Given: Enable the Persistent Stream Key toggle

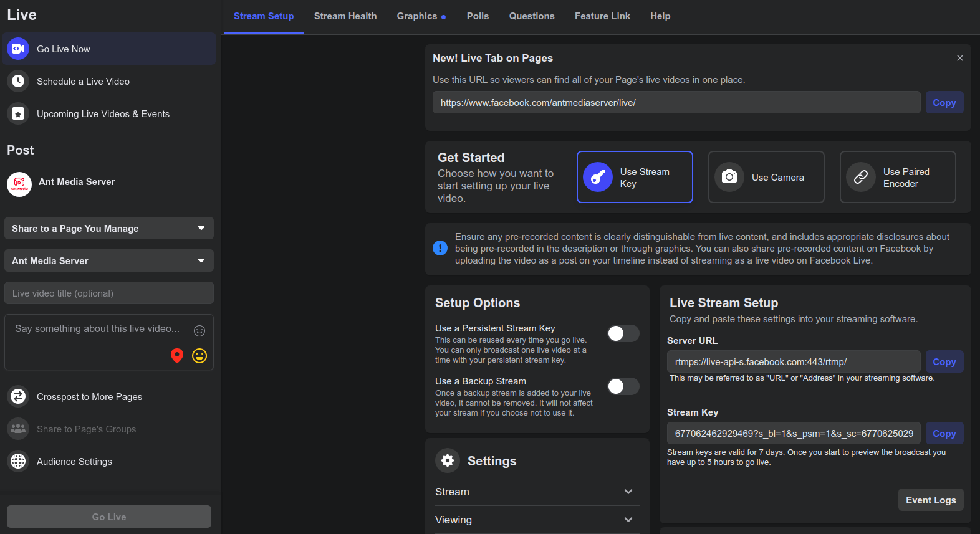Looking at the screenshot, I should (623, 333).
